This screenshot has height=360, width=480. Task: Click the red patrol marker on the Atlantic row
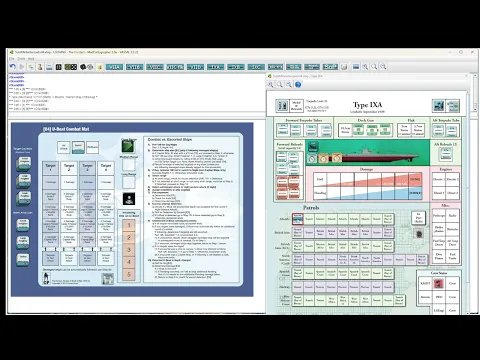(298, 219)
